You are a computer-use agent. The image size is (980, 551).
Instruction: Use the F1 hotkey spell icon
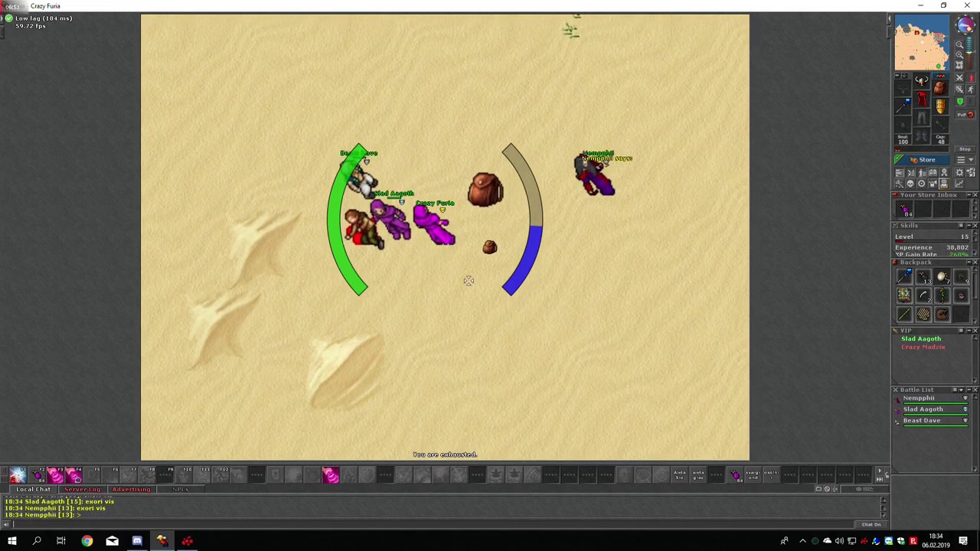(18, 476)
